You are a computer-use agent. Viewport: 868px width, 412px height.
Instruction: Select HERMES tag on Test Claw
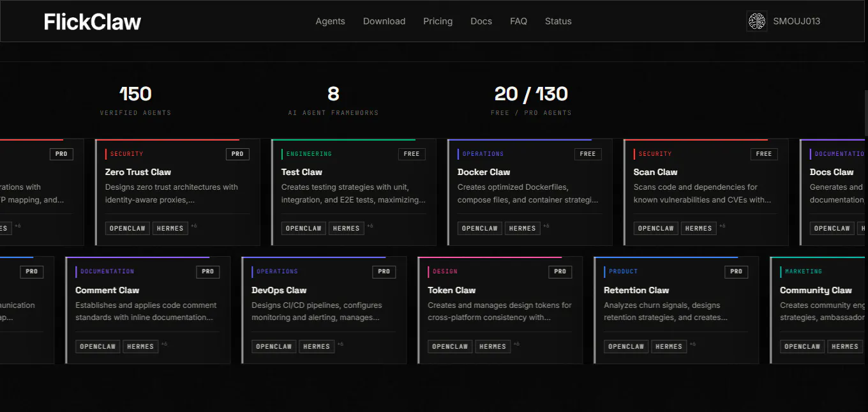tap(347, 229)
